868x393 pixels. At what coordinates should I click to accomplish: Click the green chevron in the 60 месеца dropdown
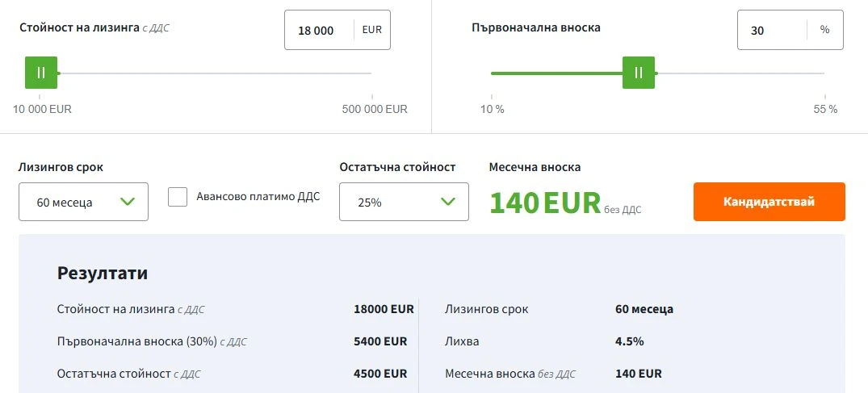click(128, 201)
